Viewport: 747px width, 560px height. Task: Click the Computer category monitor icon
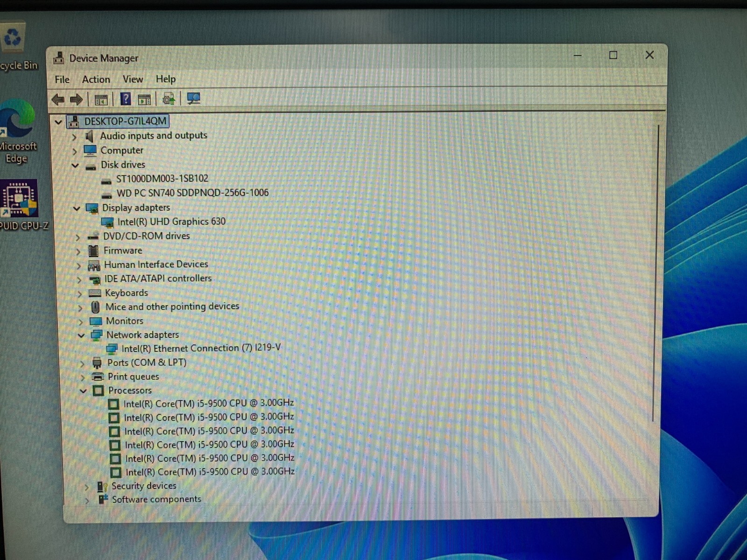(x=90, y=150)
